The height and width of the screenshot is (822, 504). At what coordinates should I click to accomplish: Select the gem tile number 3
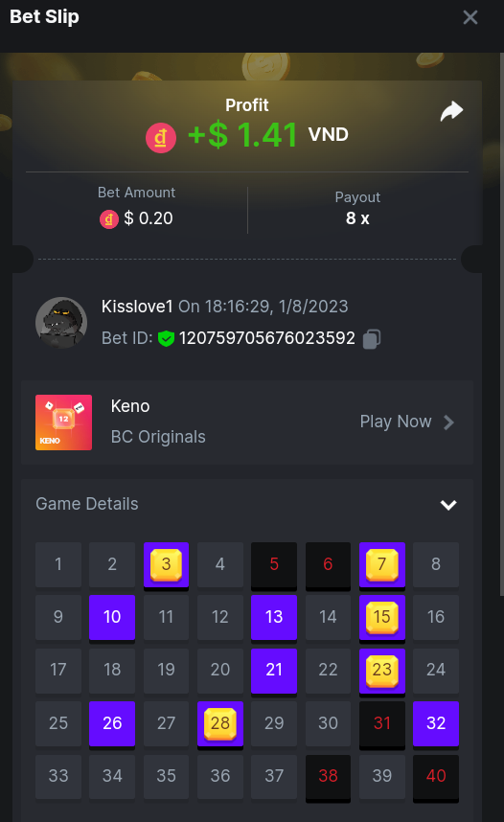(167, 565)
